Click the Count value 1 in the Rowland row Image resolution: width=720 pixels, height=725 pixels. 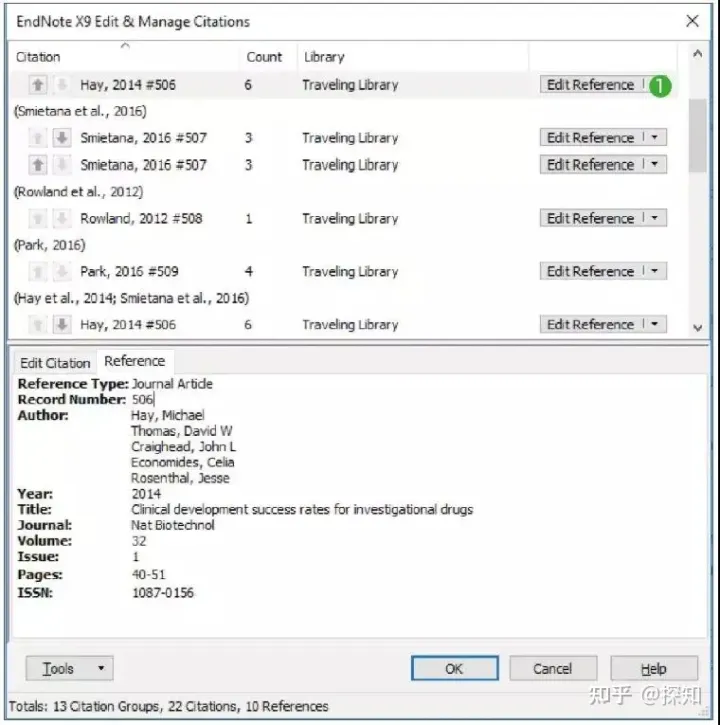[x=249, y=218]
